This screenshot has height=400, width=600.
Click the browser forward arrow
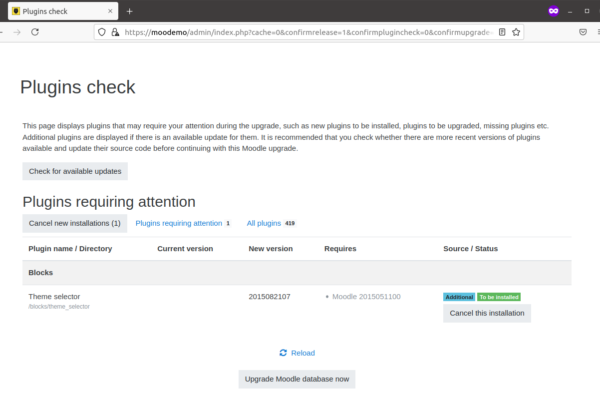pos(17,32)
